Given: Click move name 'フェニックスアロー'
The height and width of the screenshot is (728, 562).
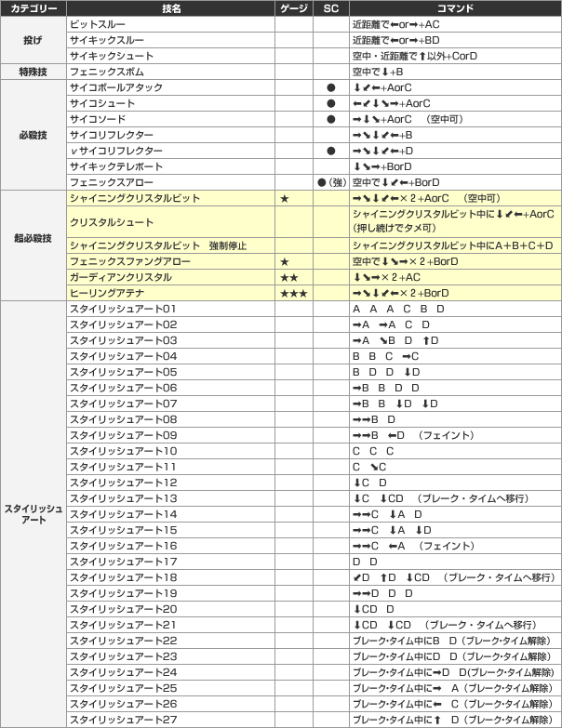Looking at the screenshot, I should [112, 182].
